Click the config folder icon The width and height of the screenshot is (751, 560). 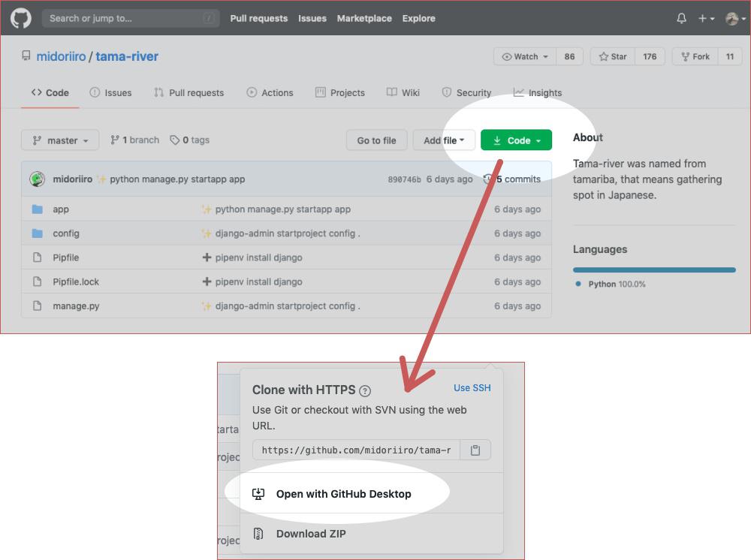(x=38, y=233)
